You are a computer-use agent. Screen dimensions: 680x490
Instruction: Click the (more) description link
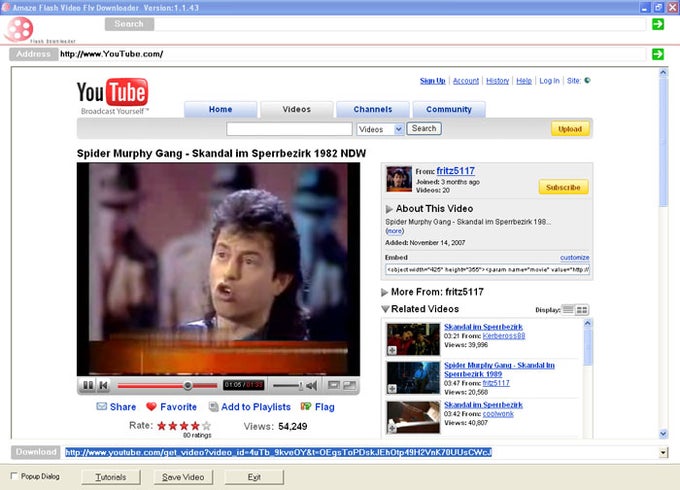[x=395, y=231]
